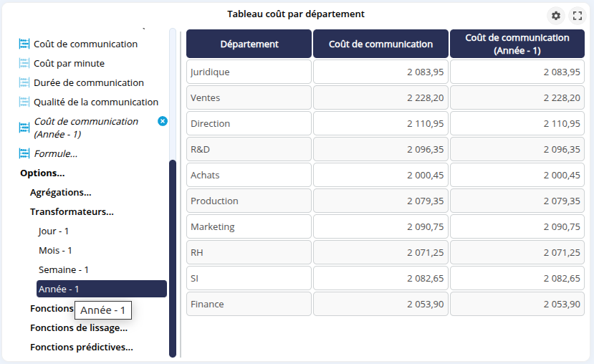
Task: Apply the Semaine - 1 transformer
Action: click(x=63, y=270)
